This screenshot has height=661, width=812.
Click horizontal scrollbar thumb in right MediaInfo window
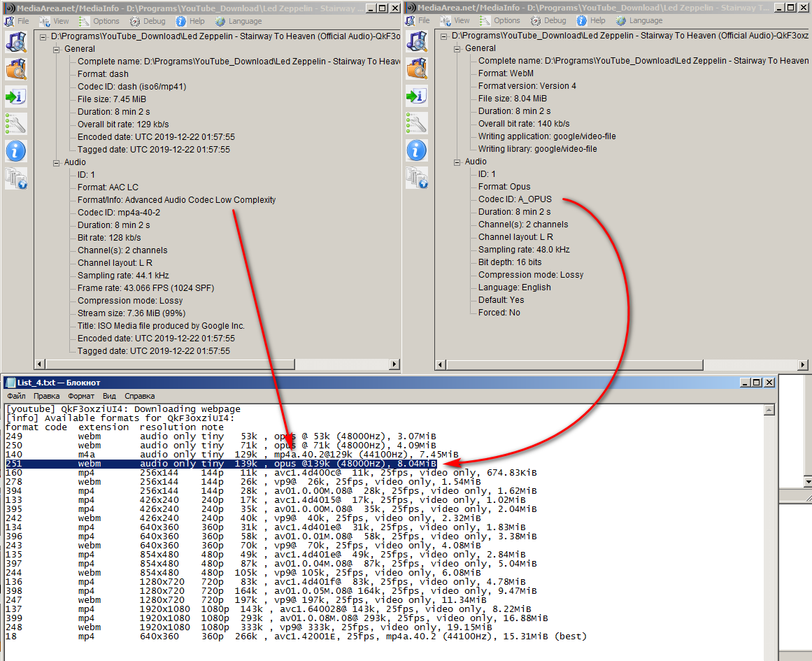point(574,364)
